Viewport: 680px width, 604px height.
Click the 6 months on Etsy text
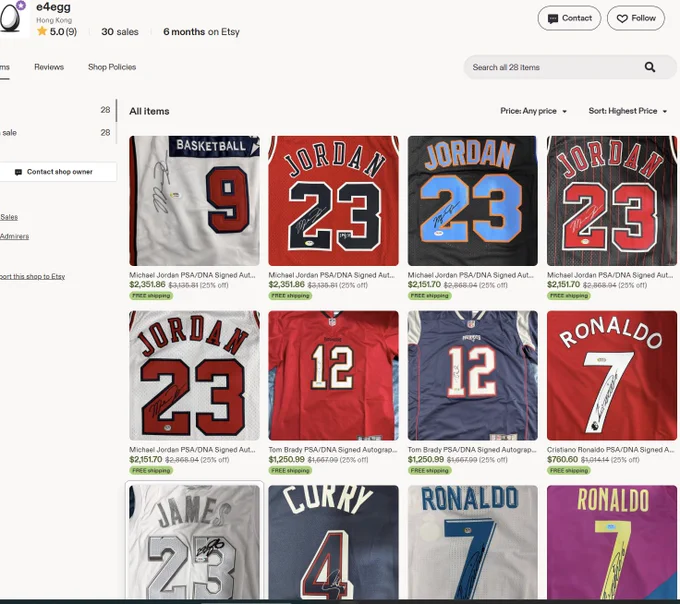point(201,32)
